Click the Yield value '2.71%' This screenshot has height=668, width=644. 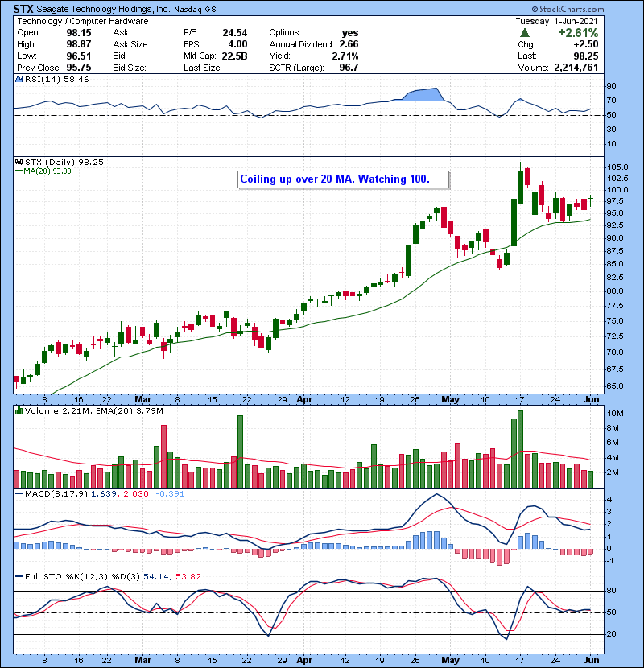345,56
